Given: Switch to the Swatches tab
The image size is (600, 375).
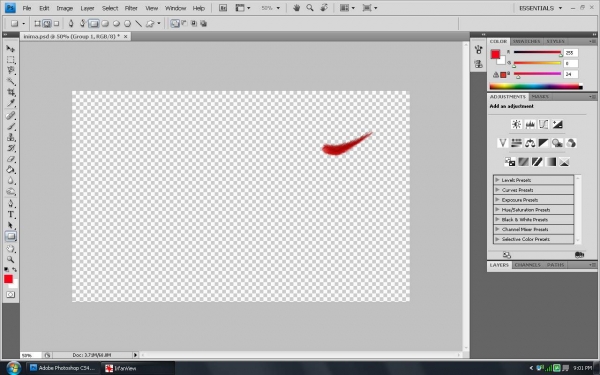Looking at the screenshot, I should pos(526,41).
